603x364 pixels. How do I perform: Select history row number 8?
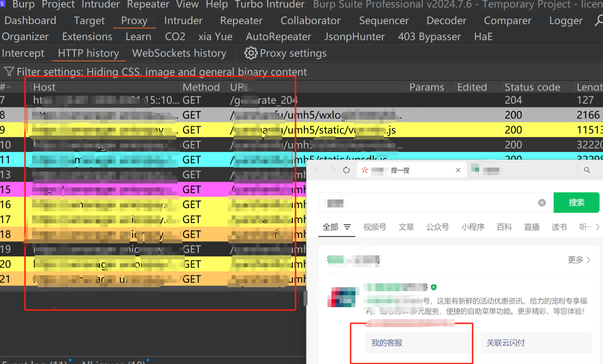301,115
